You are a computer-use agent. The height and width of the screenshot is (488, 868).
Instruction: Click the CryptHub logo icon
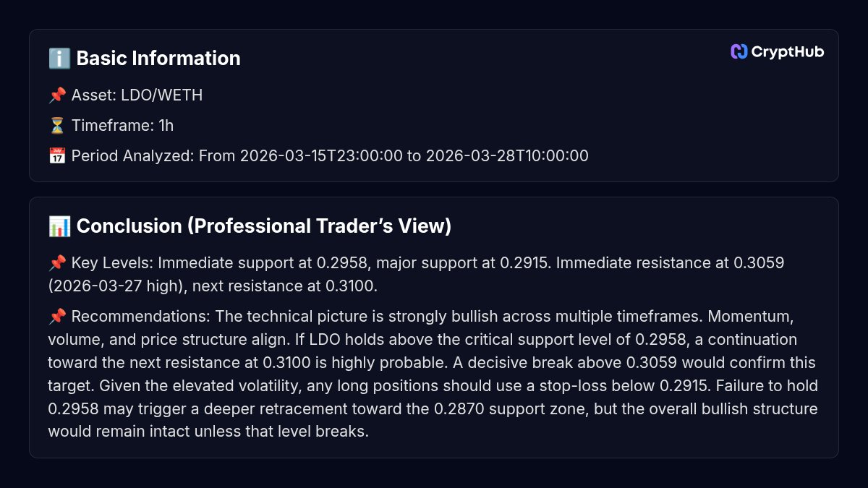[x=739, y=51]
